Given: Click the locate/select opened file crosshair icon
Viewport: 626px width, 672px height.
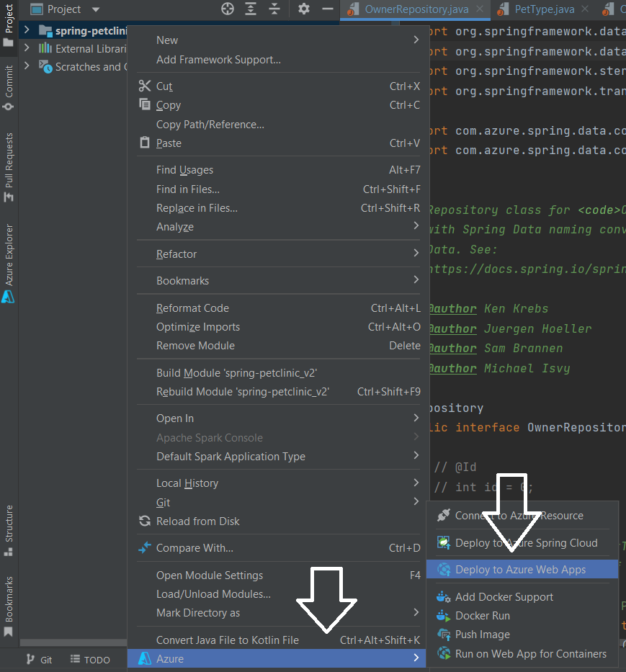Looking at the screenshot, I should pos(227,9).
